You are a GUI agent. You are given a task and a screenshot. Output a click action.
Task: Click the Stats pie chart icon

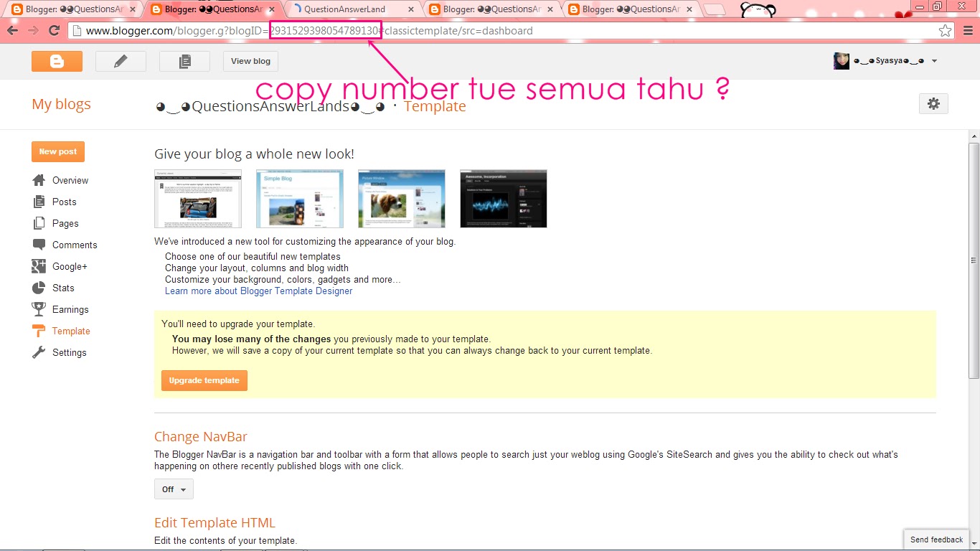(39, 288)
